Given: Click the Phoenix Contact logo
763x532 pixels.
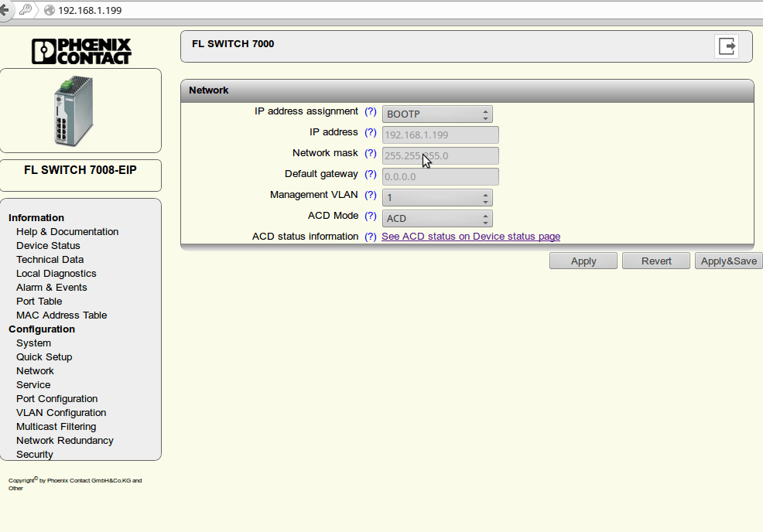Looking at the screenshot, I should (x=81, y=52).
